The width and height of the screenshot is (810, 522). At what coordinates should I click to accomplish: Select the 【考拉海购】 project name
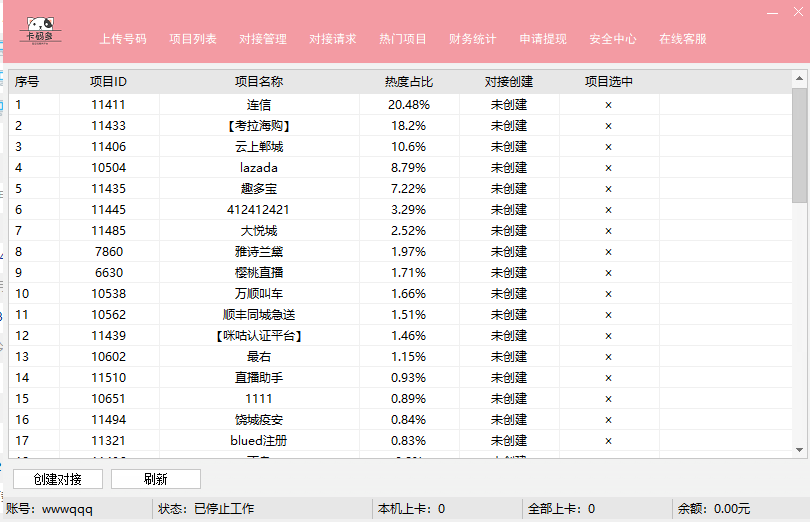pyautogui.click(x=259, y=126)
